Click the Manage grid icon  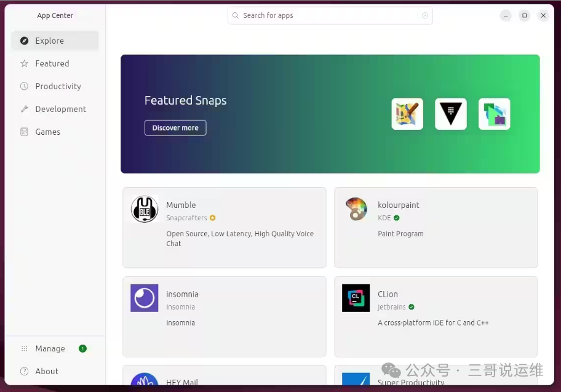coord(25,349)
